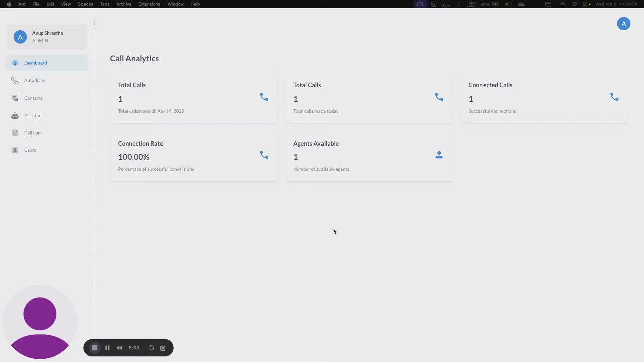The image size is (644, 362).
Task: Open the Extensions menu
Action: click(149, 4)
